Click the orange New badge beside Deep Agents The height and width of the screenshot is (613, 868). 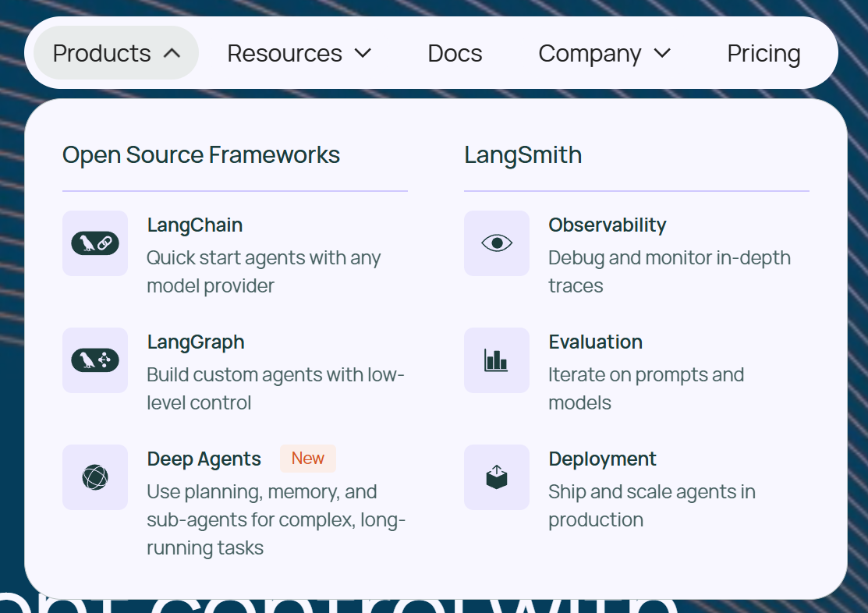pos(307,459)
